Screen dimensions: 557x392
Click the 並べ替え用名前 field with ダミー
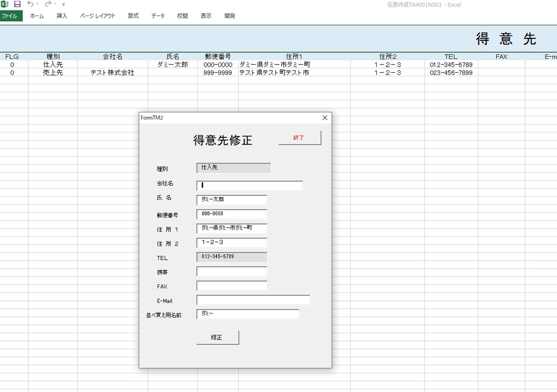(x=248, y=314)
